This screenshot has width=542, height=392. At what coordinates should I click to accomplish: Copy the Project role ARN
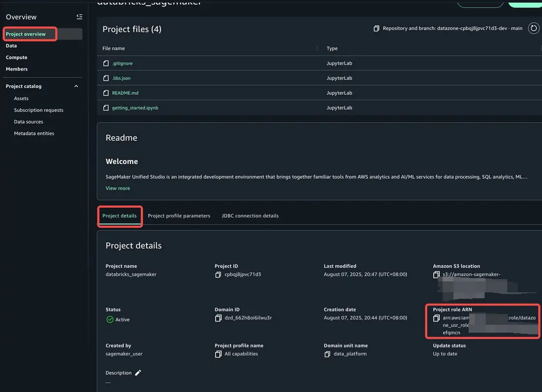[436, 318]
